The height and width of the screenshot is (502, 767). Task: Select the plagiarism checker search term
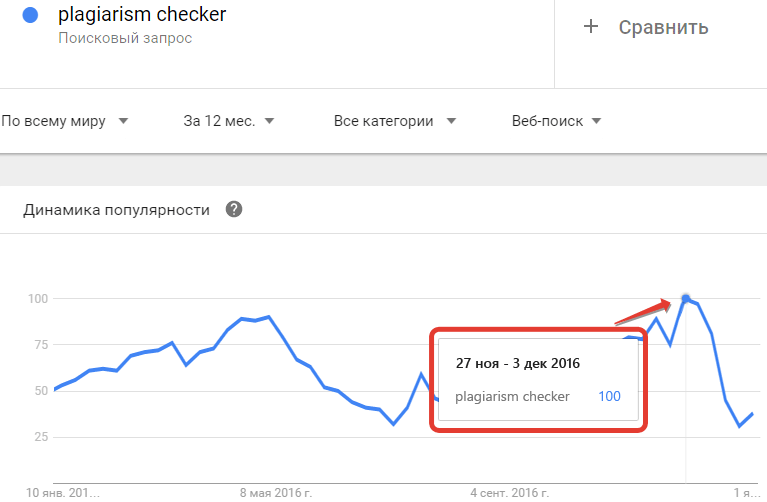142,15
